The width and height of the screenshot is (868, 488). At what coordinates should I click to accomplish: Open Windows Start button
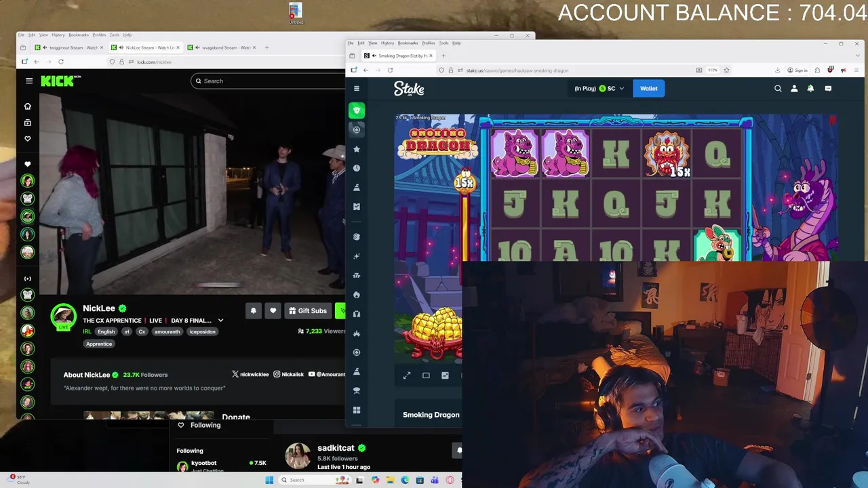click(x=269, y=480)
